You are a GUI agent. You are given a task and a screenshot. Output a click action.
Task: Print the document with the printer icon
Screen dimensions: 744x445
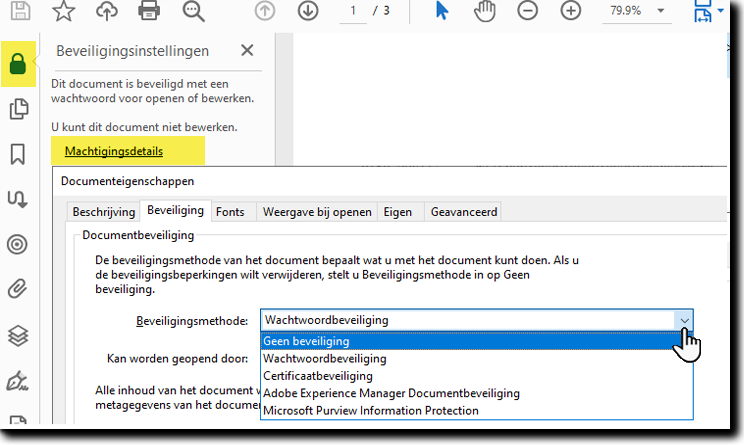(x=149, y=10)
